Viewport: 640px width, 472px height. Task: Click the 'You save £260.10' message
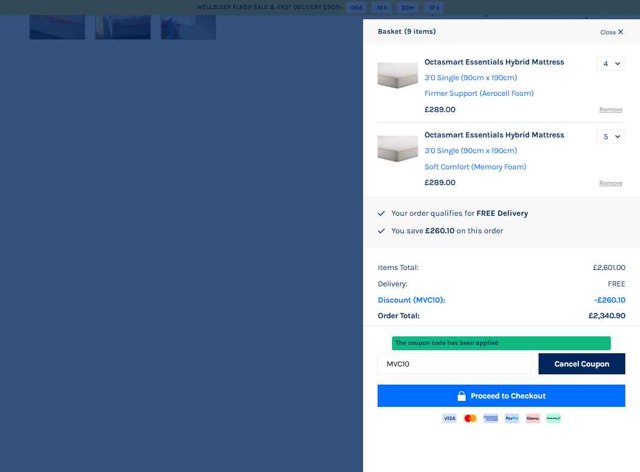(447, 231)
